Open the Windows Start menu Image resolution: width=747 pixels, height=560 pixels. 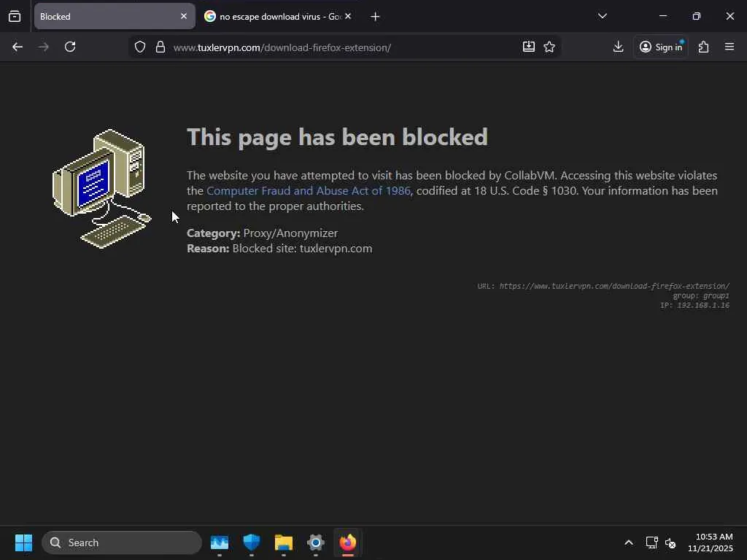(x=23, y=542)
